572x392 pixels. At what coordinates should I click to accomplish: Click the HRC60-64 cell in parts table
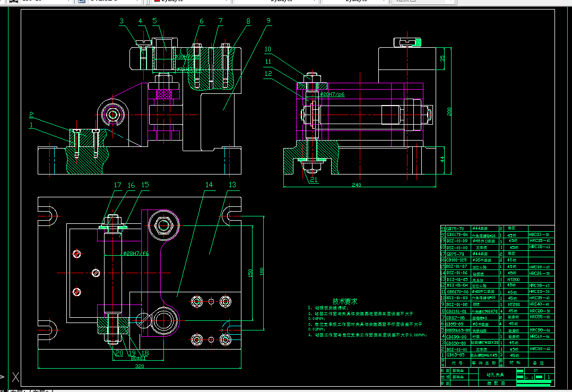click(540, 337)
